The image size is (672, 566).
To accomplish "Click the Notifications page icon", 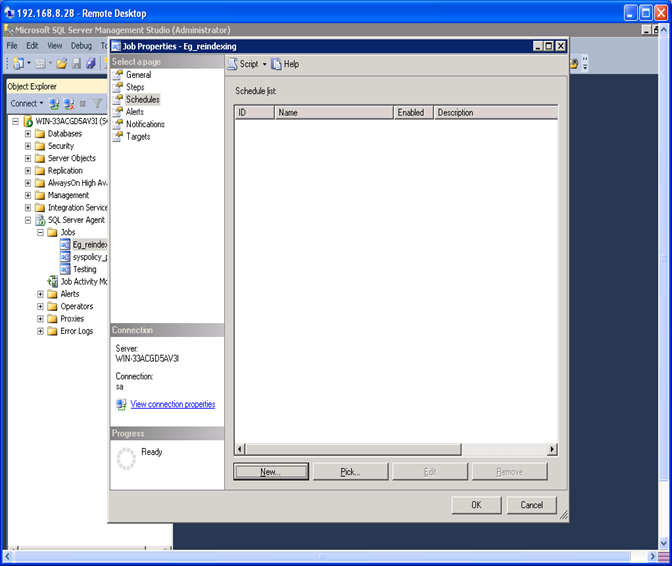I will click(117, 124).
